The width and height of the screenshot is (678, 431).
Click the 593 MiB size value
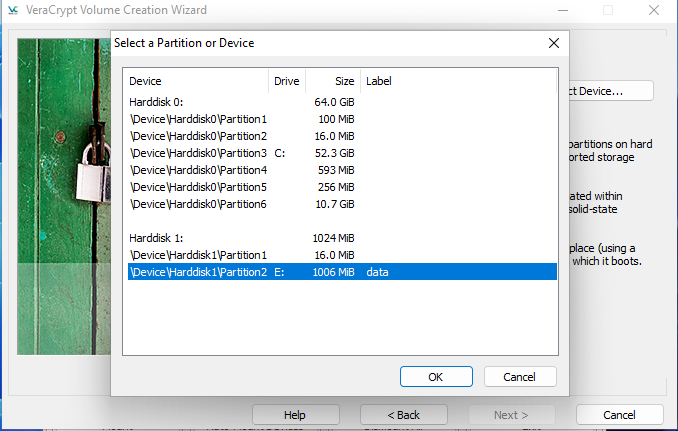click(x=336, y=170)
